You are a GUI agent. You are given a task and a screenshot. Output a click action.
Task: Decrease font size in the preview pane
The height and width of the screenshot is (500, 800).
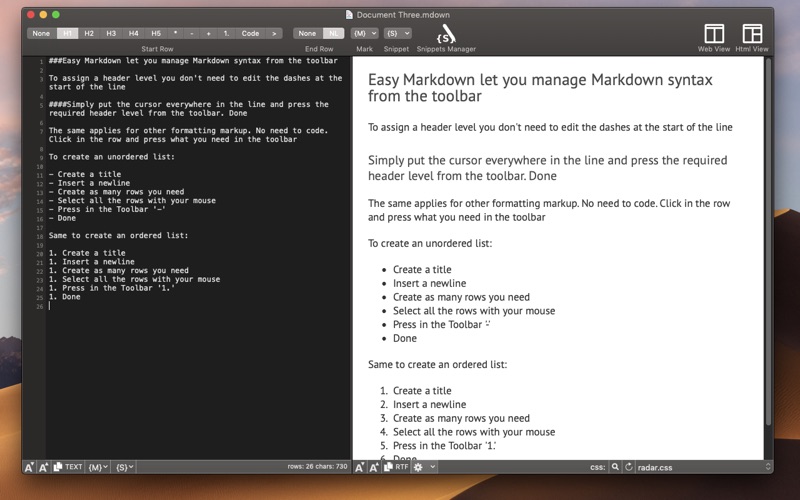[360, 467]
